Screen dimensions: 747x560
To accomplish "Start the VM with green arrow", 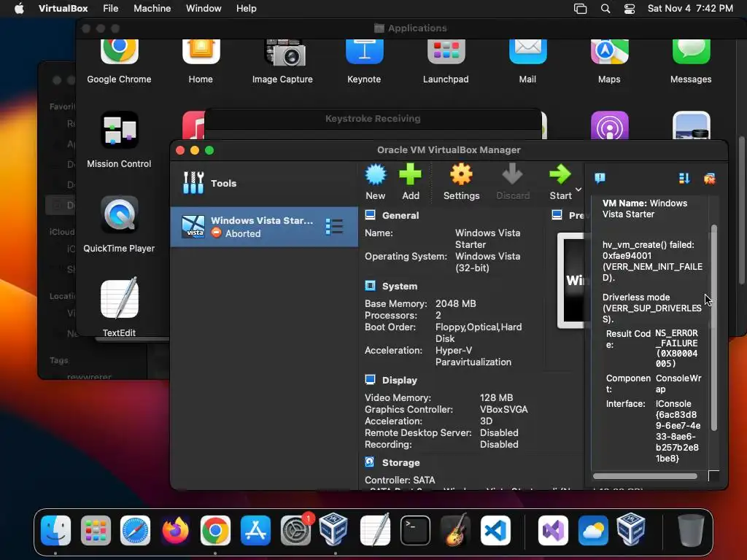I will pos(560,175).
